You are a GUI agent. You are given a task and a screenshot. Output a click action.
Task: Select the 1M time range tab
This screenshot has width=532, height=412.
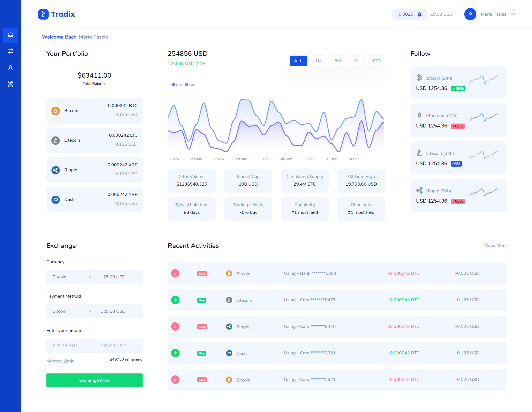click(x=318, y=61)
